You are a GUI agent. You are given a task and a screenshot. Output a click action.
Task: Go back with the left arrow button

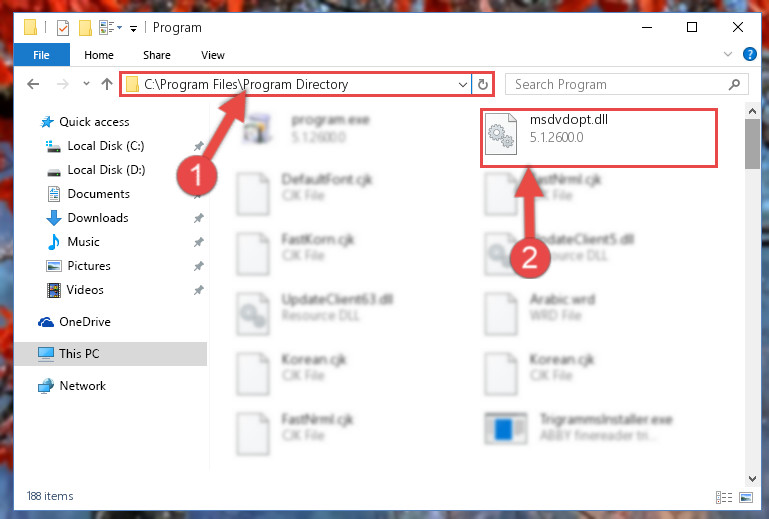[x=33, y=84]
